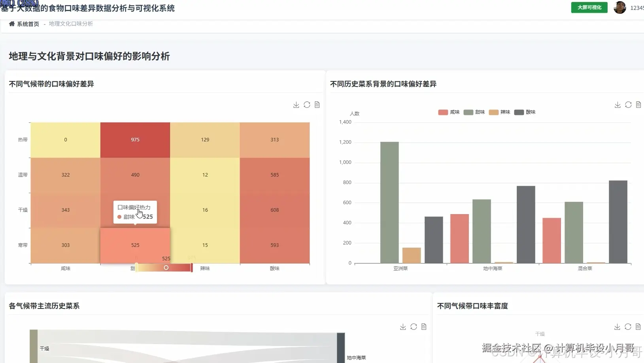Go to 系统首页 via breadcrumb
The image size is (644, 363).
click(x=28, y=24)
